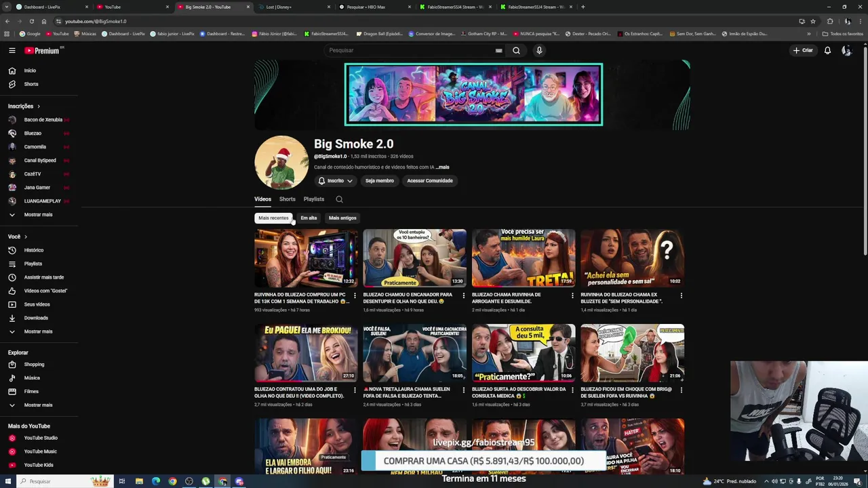The image size is (868, 488).
Task: Open the account avatar menu
Action: (x=846, y=50)
